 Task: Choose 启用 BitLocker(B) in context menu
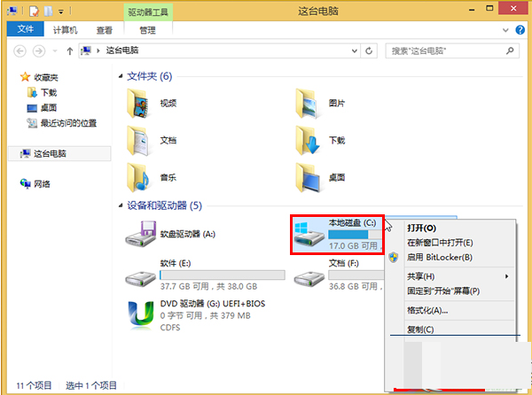coord(439,257)
